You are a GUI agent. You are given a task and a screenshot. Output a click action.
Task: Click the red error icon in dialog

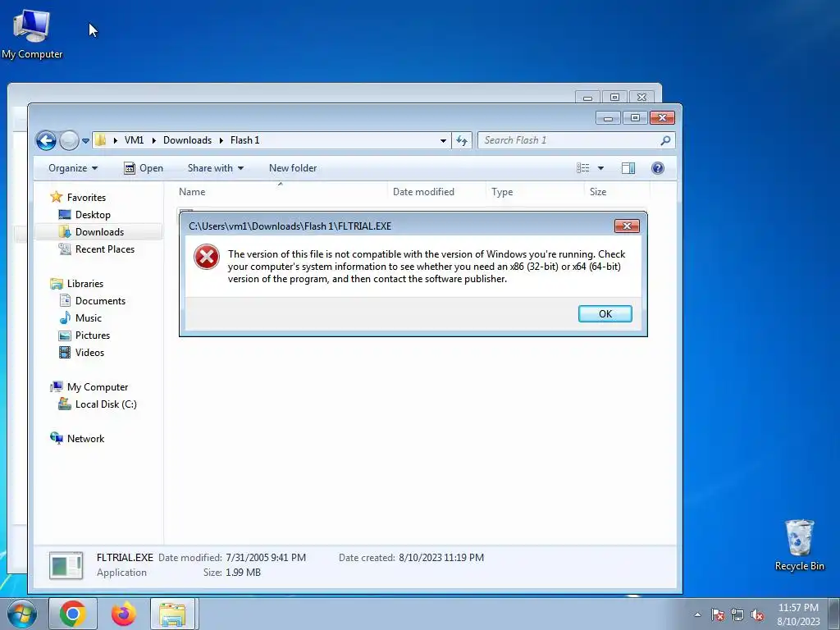206,257
